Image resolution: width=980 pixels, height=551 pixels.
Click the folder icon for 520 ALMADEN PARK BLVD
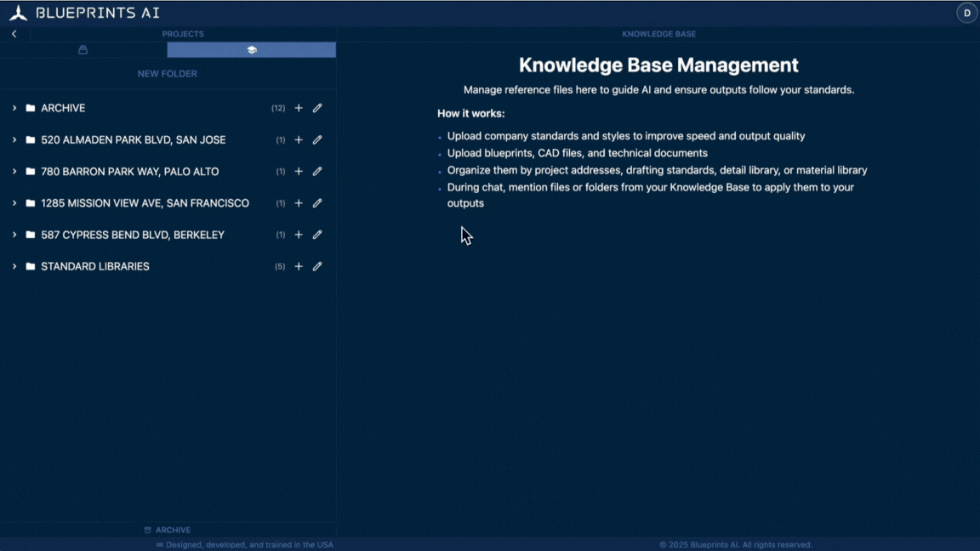(x=29, y=139)
